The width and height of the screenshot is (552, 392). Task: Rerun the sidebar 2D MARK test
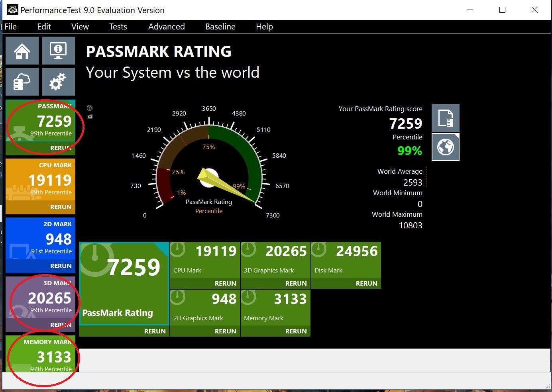pos(61,266)
